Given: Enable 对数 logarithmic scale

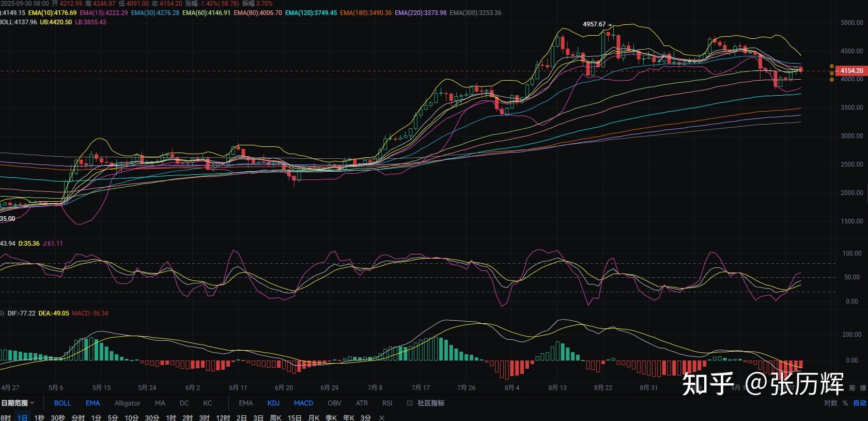Looking at the screenshot, I should point(830,403).
